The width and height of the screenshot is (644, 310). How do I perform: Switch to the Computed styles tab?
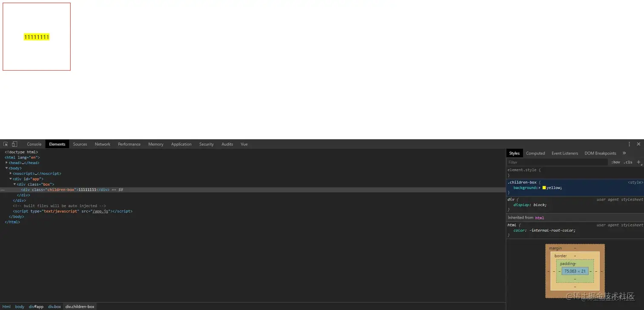click(x=535, y=153)
